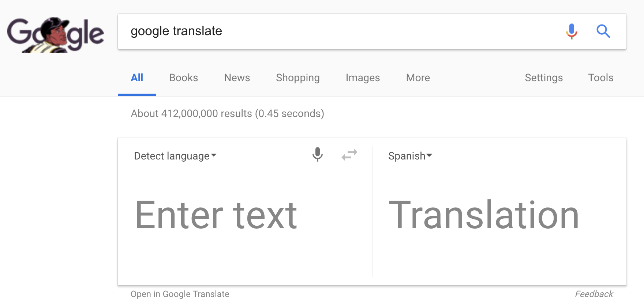This screenshot has height=308, width=644.
Task: Click the Feedback link
Action: click(x=594, y=294)
